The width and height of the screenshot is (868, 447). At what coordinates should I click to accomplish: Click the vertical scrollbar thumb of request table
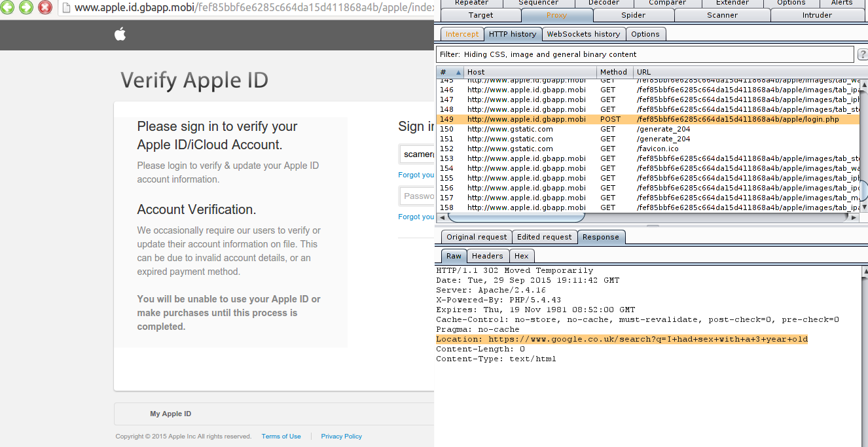point(863,190)
